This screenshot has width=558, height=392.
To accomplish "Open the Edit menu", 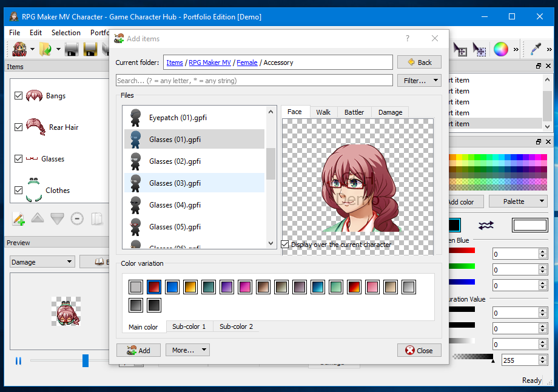I will click(36, 32).
